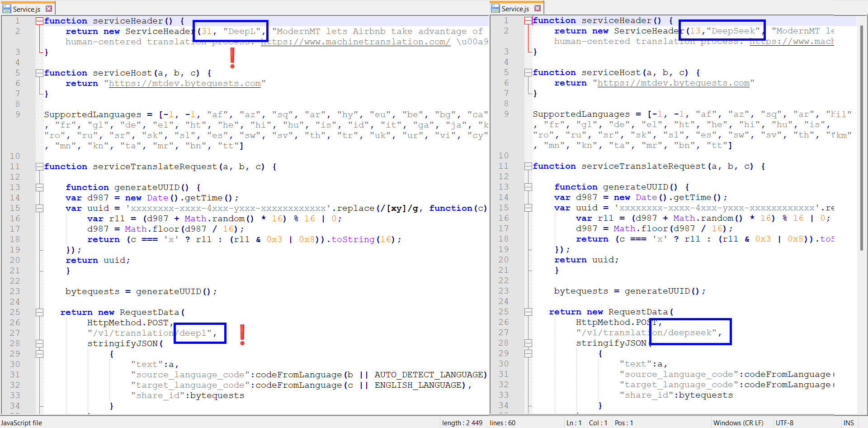Screen dimensions: 868x428
Task: Click 'toString' call in left pane line 18
Action: [x=353, y=239]
